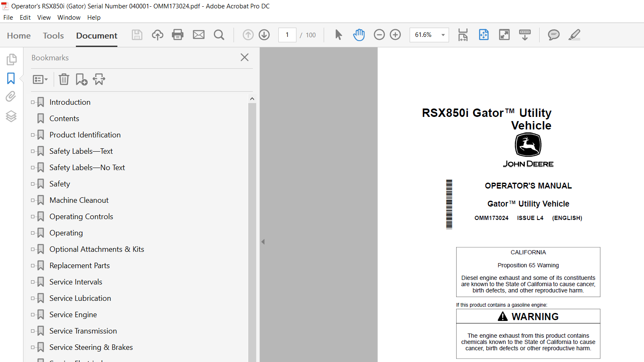Jump to Service Engine bookmark
Viewport: 644px width, 362px height.
click(73, 315)
